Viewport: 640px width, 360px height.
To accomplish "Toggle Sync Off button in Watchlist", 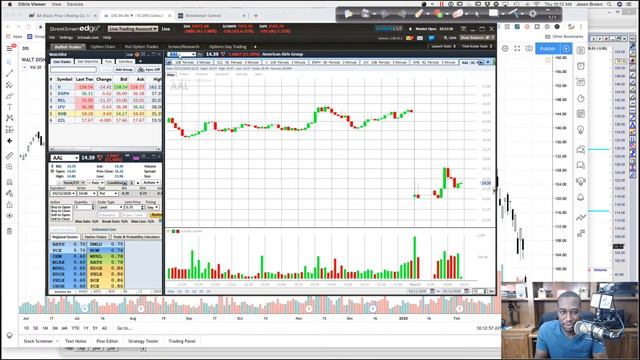I will pos(149,70).
